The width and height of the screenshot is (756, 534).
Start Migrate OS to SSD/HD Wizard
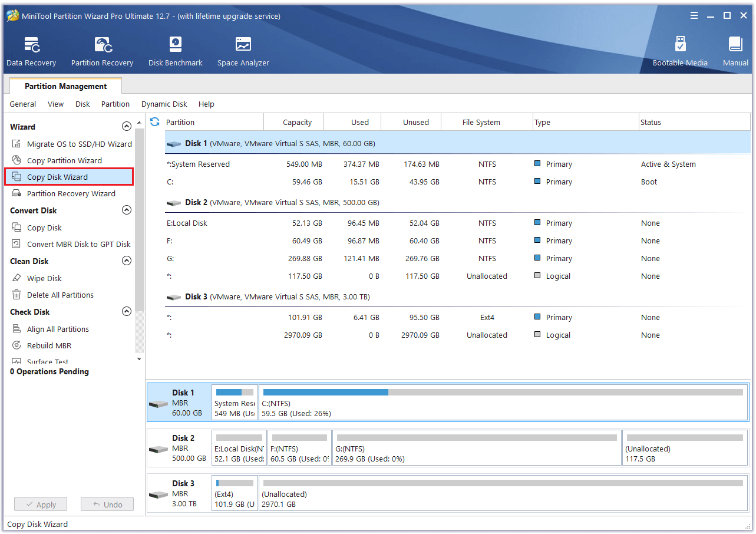click(x=80, y=144)
